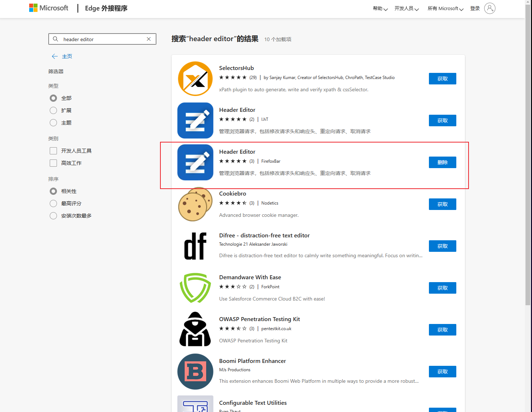532x412 pixels.
Task: Click the Boomi Platform Enhancer icon
Action: 195,372
